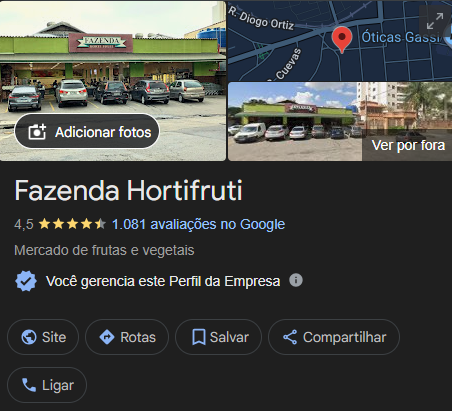Click the phone icon for Ligar

point(29,385)
